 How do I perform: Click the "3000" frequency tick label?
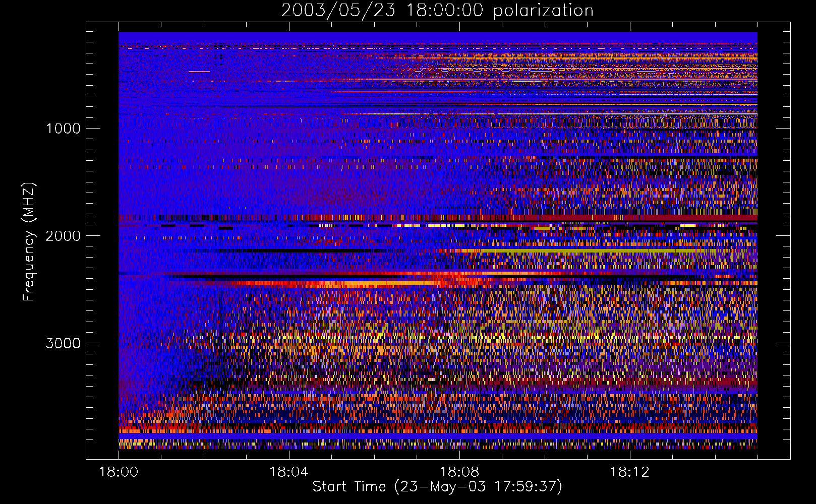coord(63,343)
